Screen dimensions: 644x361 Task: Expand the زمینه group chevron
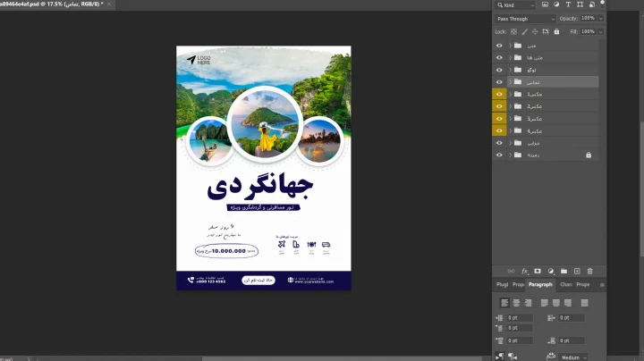click(510, 155)
